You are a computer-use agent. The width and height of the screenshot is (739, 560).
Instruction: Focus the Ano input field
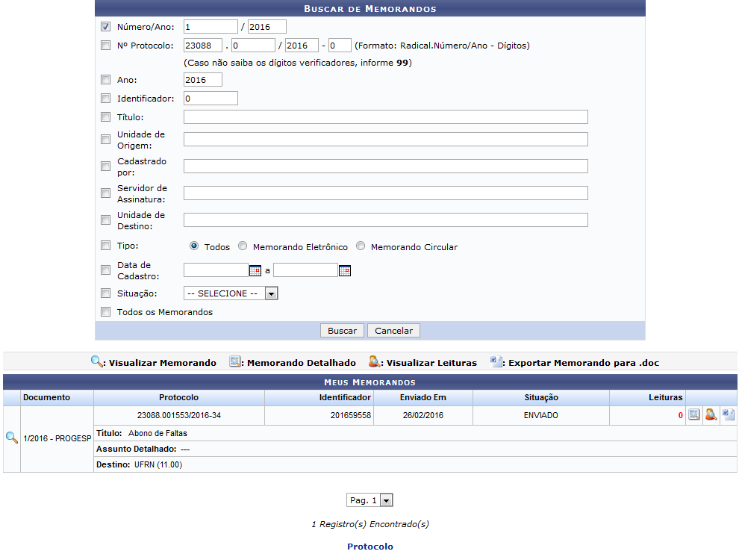tap(202, 80)
